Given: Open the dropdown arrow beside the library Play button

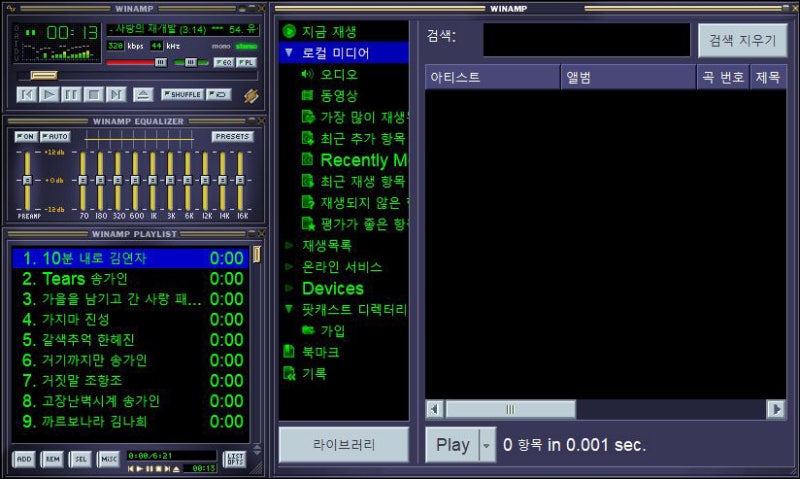Looking at the screenshot, I should pyautogui.click(x=487, y=445).
